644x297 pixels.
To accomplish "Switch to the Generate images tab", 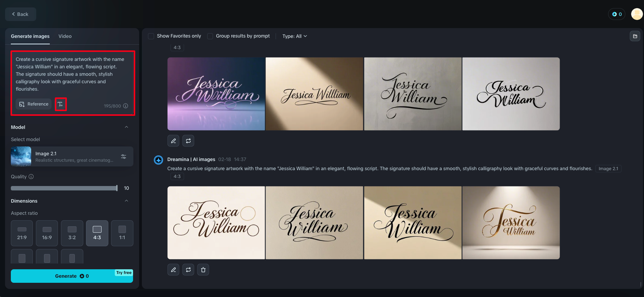I will point(30,36).
